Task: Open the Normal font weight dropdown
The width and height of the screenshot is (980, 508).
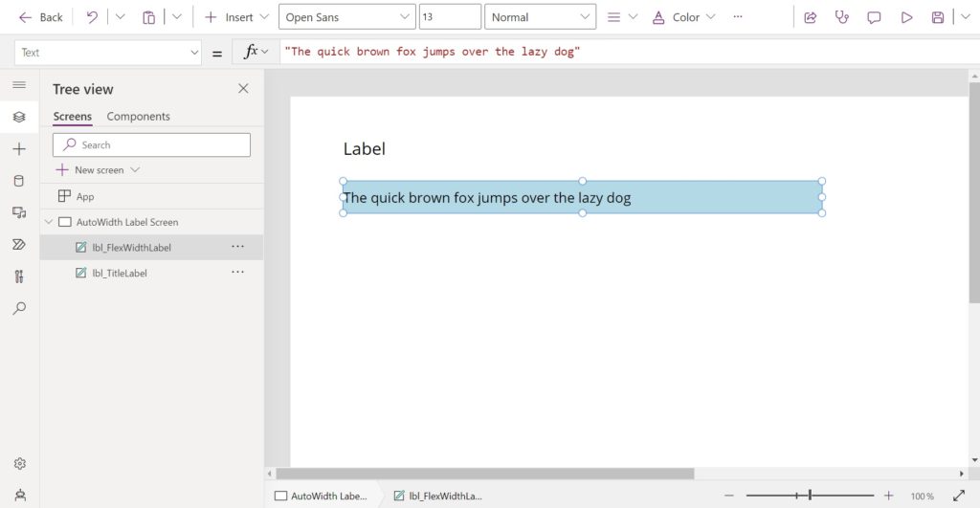Action: 540,17
